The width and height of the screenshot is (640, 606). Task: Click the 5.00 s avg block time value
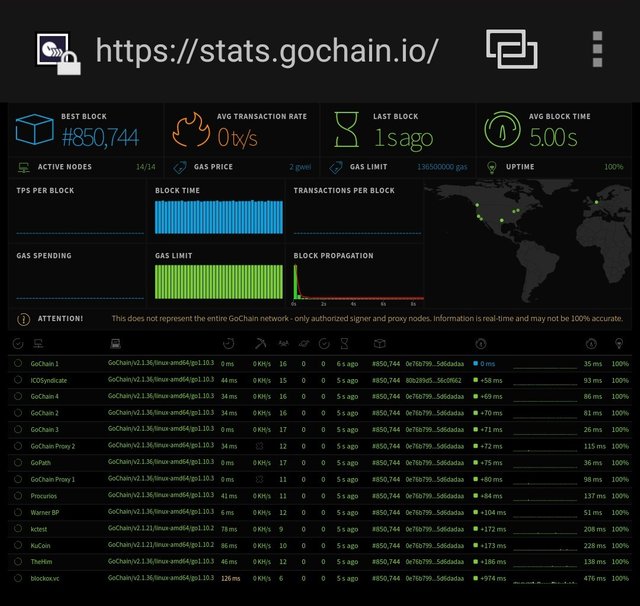pyautogui.click(x=553, y=137)
